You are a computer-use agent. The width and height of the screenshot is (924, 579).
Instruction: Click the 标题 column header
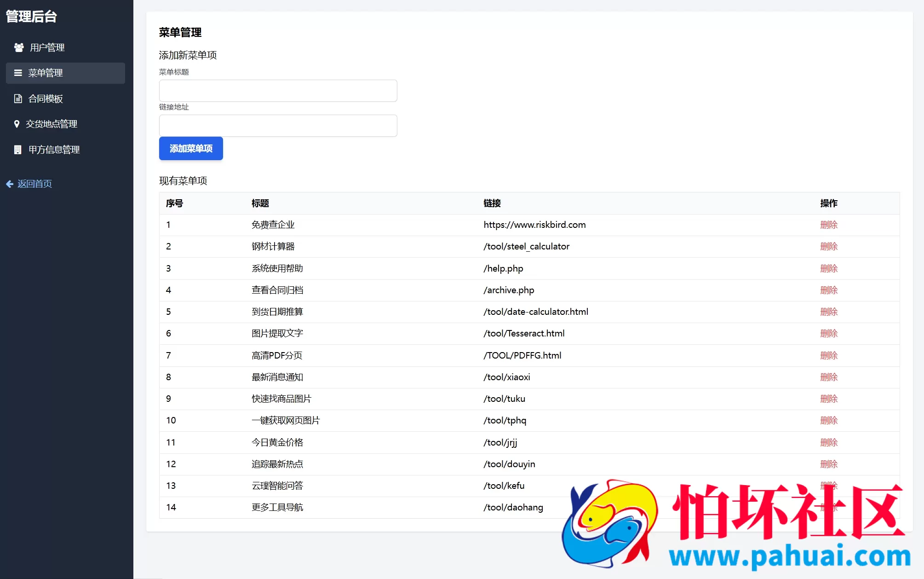click(x=260, y=203)
